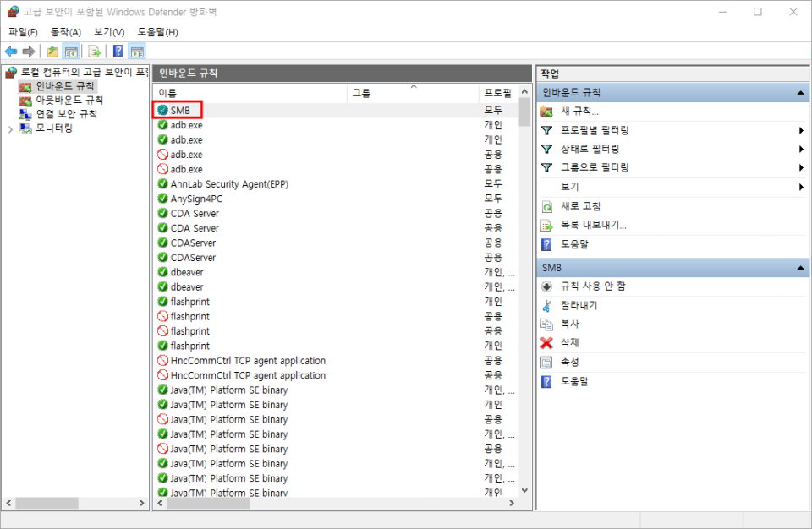Select 인바운드 규칙 in the tree
This screenshot has width=812, height=529.
tap(65, 86)
